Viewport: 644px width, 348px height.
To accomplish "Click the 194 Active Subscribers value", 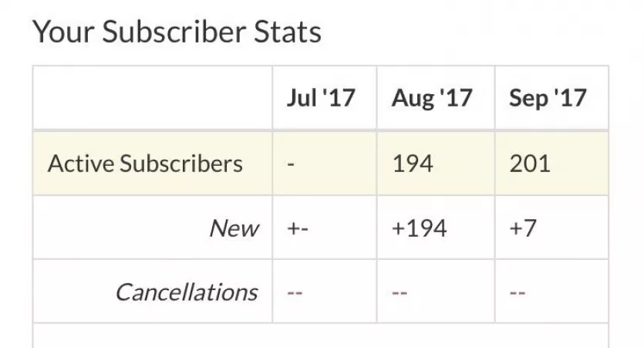I will (x=413, y=164).
